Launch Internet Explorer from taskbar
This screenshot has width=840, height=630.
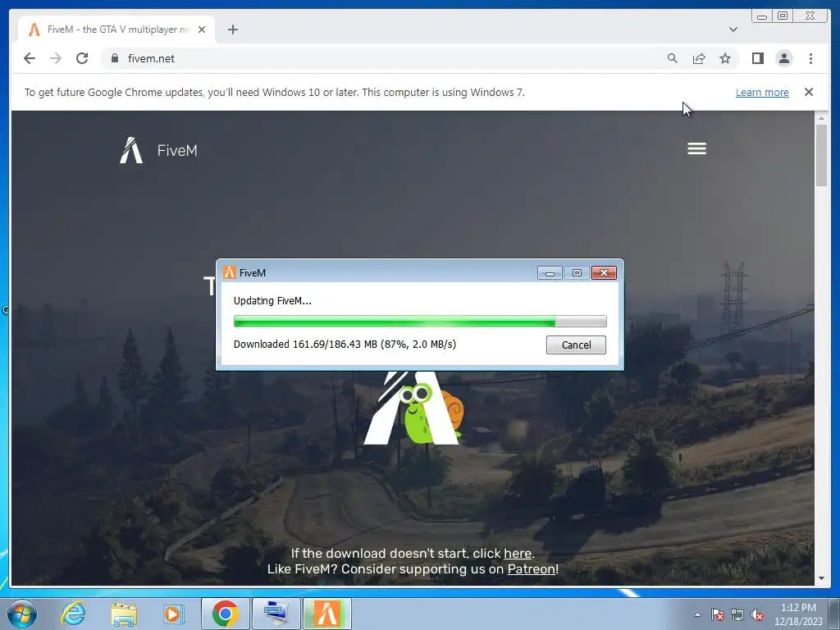73,614
